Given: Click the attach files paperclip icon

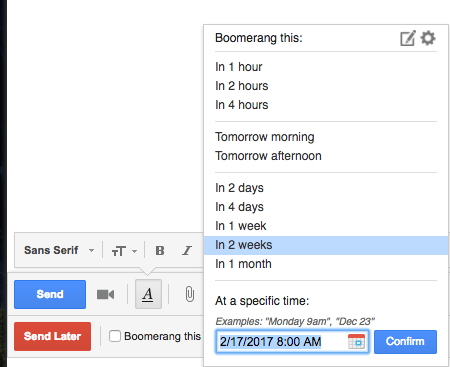Looking at the screenshot, I should 189,294.
